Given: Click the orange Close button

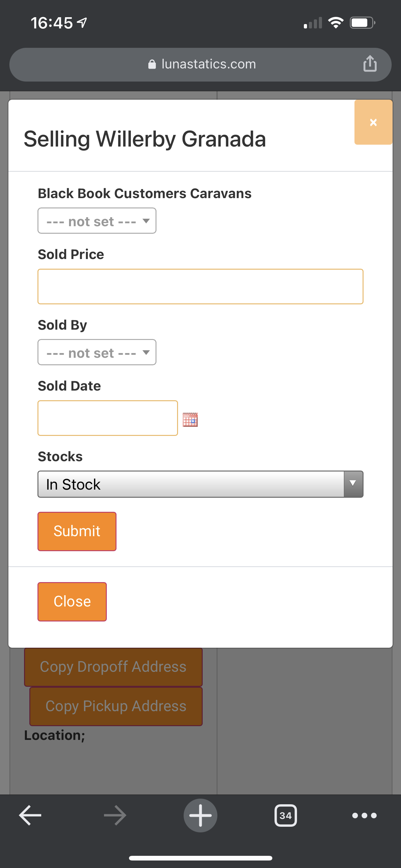Looking at the screenshot, I should [x=72, y=601].
